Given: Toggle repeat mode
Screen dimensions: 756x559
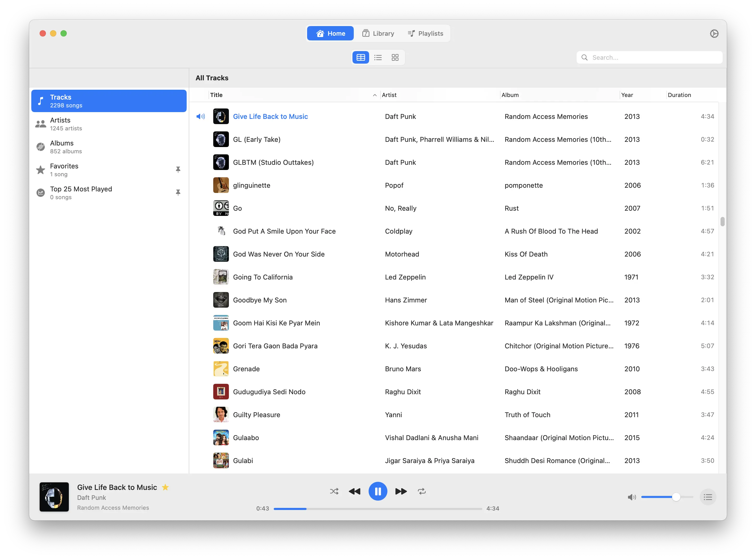Looking at the screenshot, I should coord(422,491).
